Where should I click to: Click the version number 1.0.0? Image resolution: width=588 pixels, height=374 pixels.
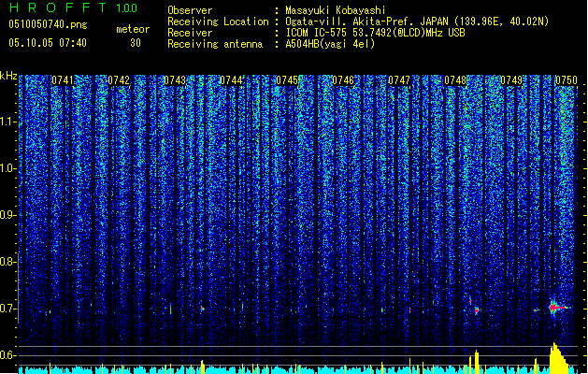(126, 8)
